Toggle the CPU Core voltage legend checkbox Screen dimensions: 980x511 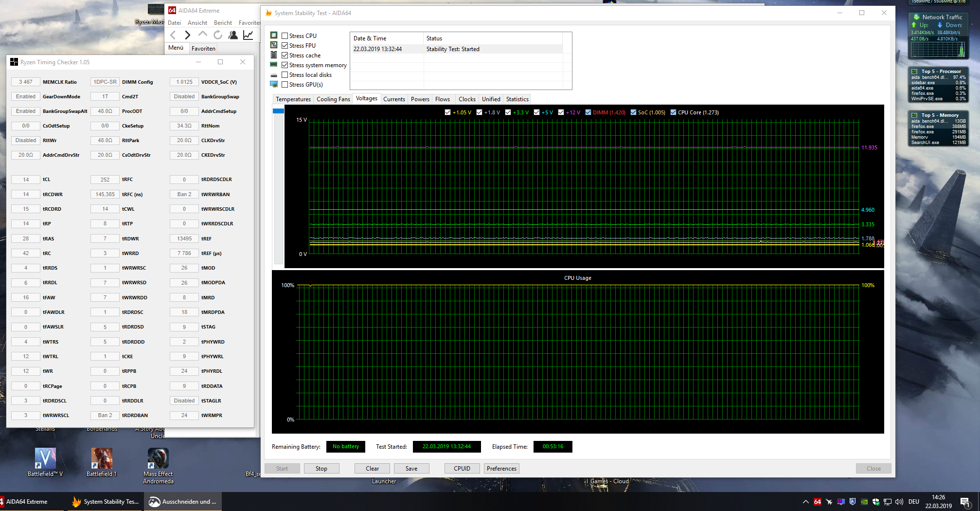click(x=673, y=112)
